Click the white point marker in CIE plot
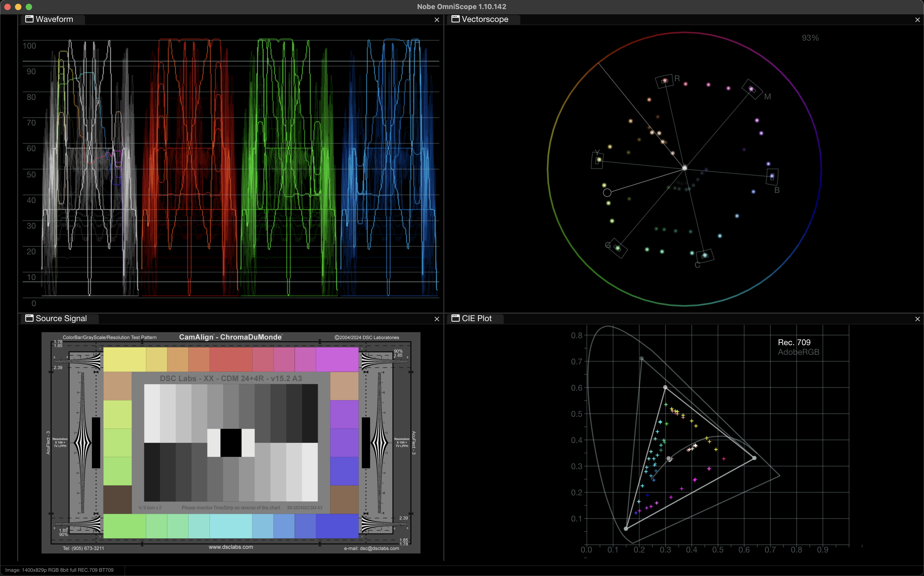Image resolution: width=924 pixels, height=576 pixels. tap(669, 458)
